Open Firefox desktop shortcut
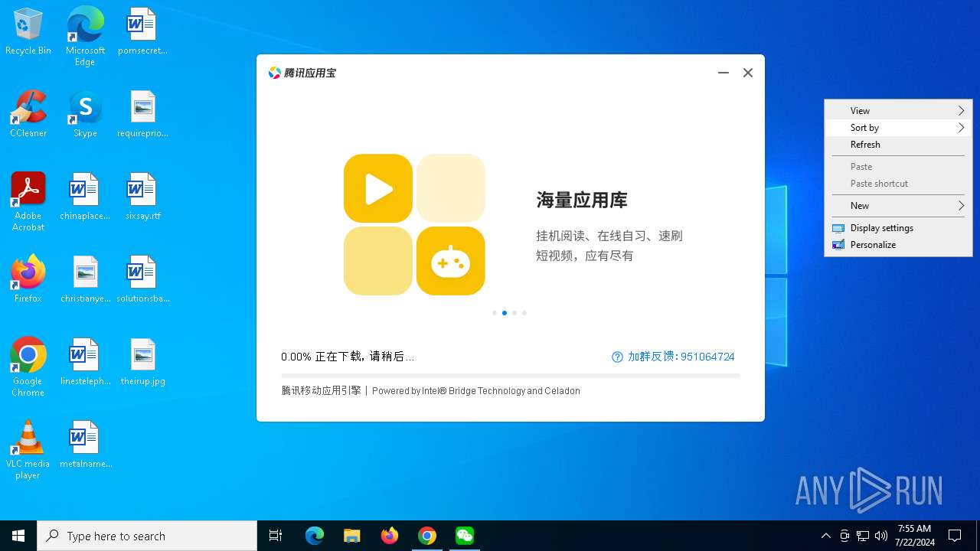 (28, 279)
